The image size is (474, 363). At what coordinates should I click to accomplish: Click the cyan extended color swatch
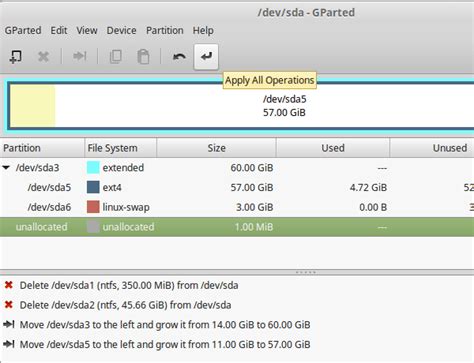pyautogui.click(x=93, y=168)
